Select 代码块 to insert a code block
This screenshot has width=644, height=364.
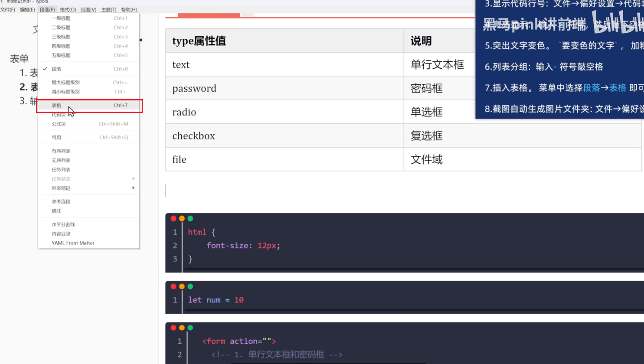(x=58, y=114)
